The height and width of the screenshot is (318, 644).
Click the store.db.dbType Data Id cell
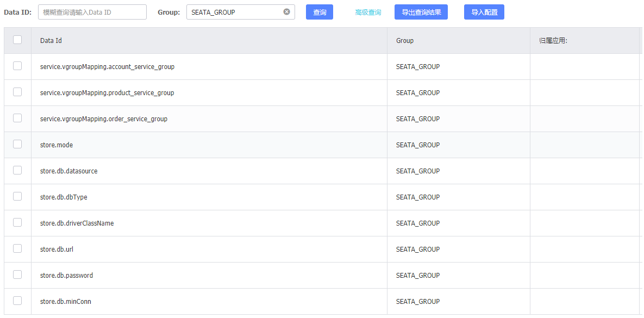(209, 197)
